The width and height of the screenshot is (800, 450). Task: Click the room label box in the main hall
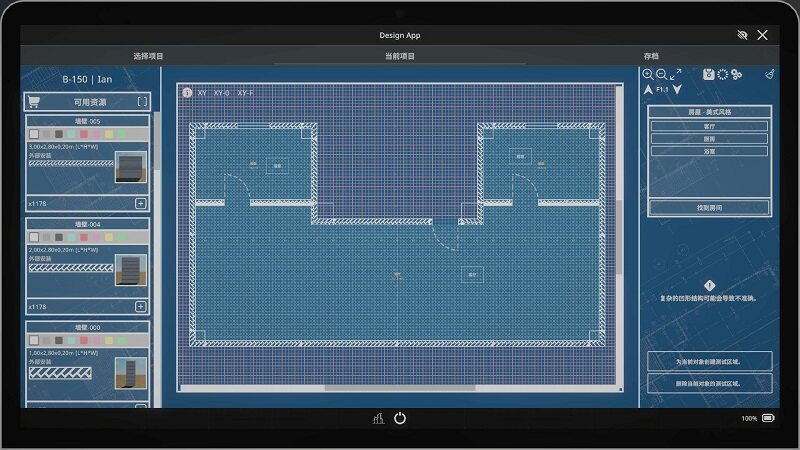point(472,274)
